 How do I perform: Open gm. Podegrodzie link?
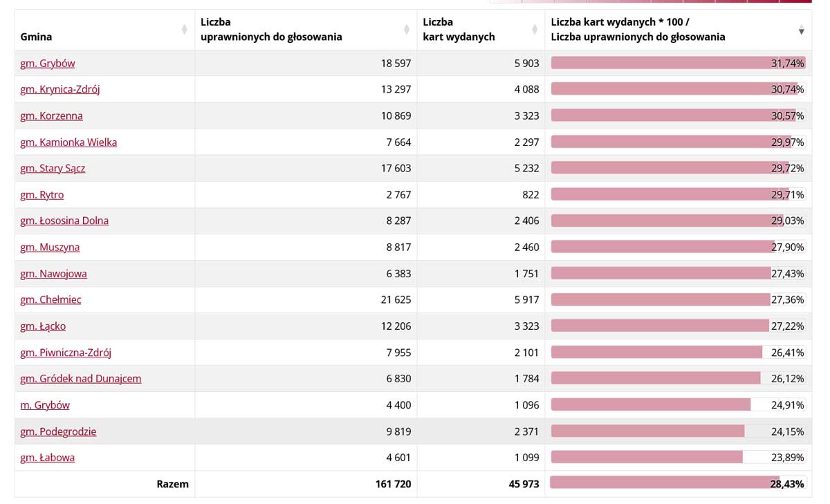pyautogui.click(x=58, y=431)
